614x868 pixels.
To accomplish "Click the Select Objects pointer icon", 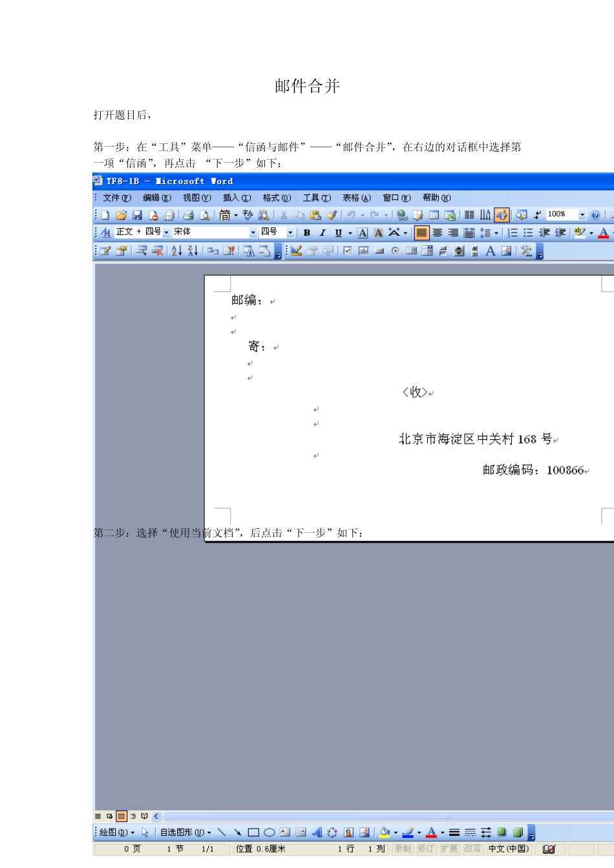I will [145, 832].
